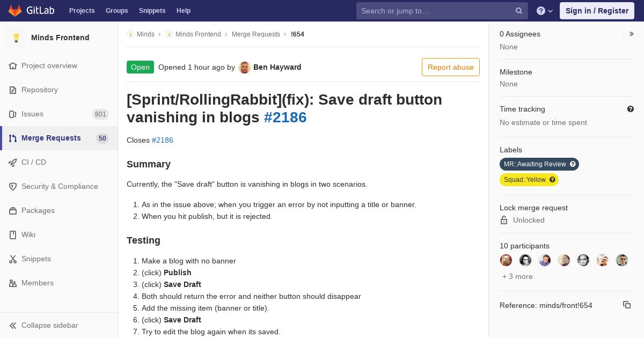Open Members from sidebar
This screenshot has height=338, width=644.
[59, 283]
